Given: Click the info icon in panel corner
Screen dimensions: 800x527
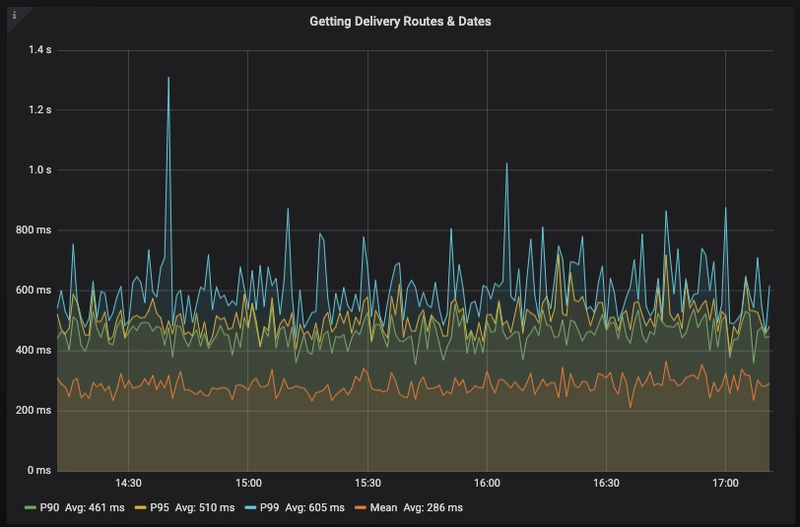Looking at the screenshot, I should (x=11, y=11).
